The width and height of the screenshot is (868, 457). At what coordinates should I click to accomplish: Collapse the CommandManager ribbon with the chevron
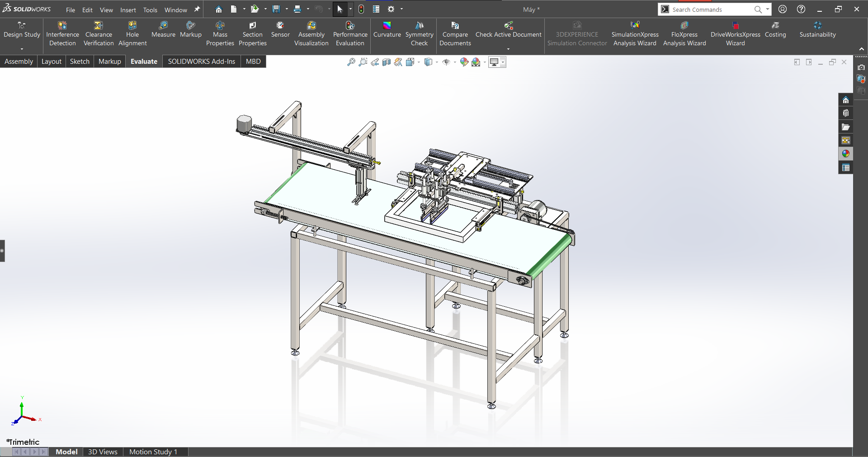click(861, 49)
